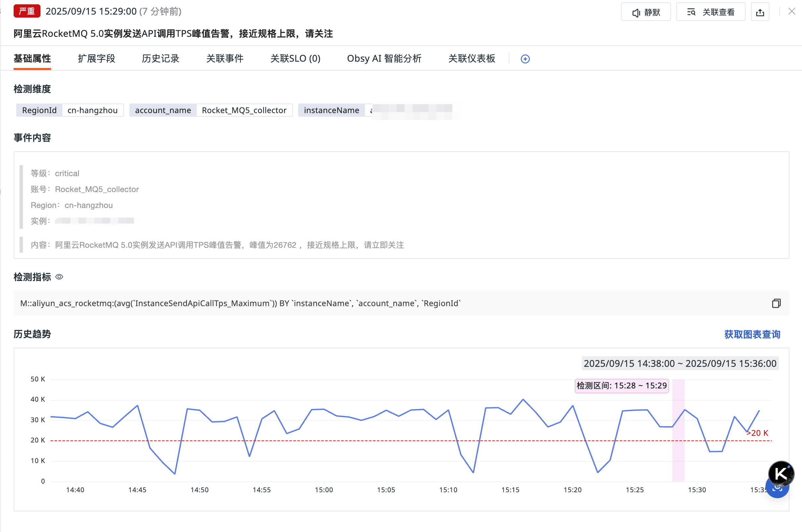Click the 严重 severity badge

tap(27, 11)
